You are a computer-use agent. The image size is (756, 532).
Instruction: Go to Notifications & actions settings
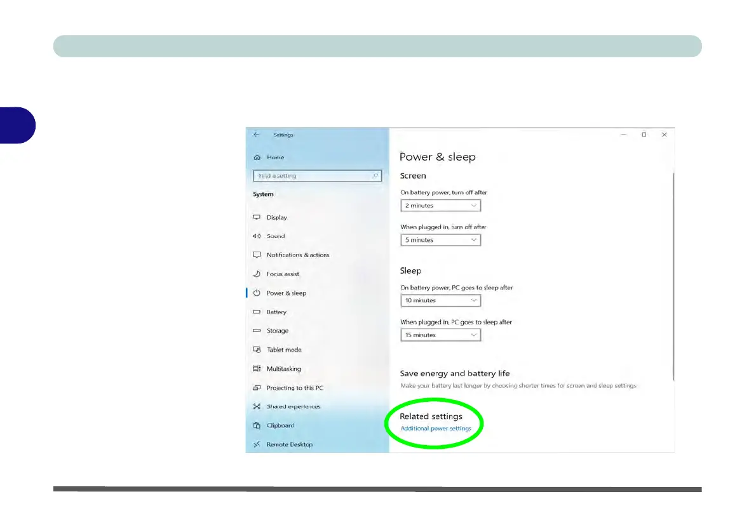[298, 255]
